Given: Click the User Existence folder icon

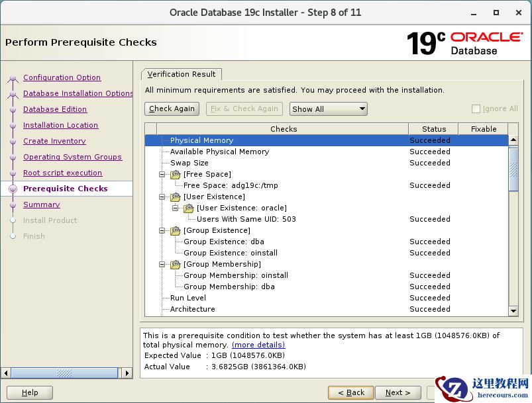Looking at the screenshot, I should click(176, 197).
